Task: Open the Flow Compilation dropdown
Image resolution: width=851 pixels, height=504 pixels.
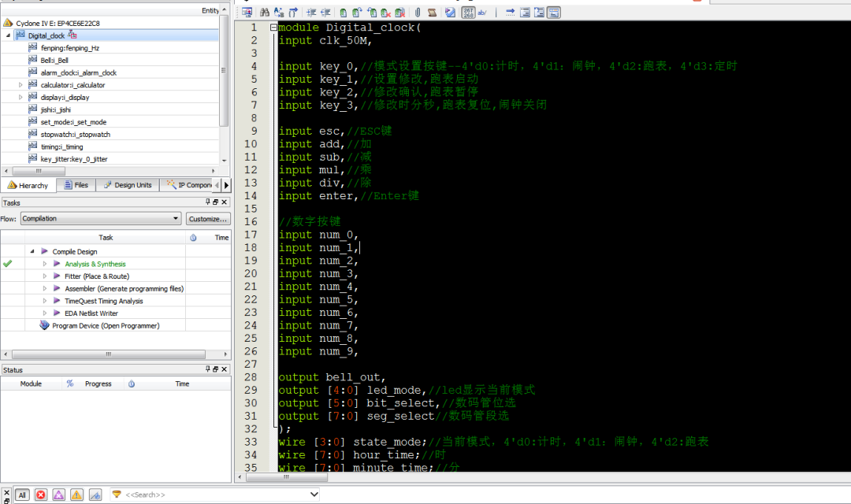Action: [101, 218]
